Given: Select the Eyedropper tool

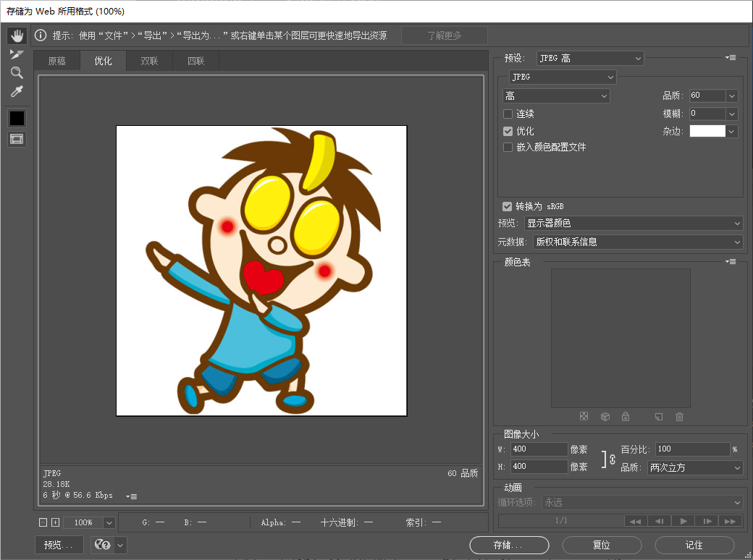Looking at the screenshot, I should (x=17, y=91).
